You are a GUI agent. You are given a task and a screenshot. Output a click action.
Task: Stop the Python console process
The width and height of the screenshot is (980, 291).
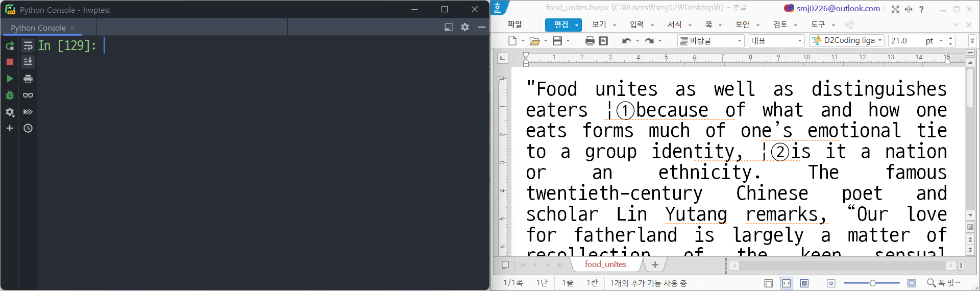click(x=10, y=62)
